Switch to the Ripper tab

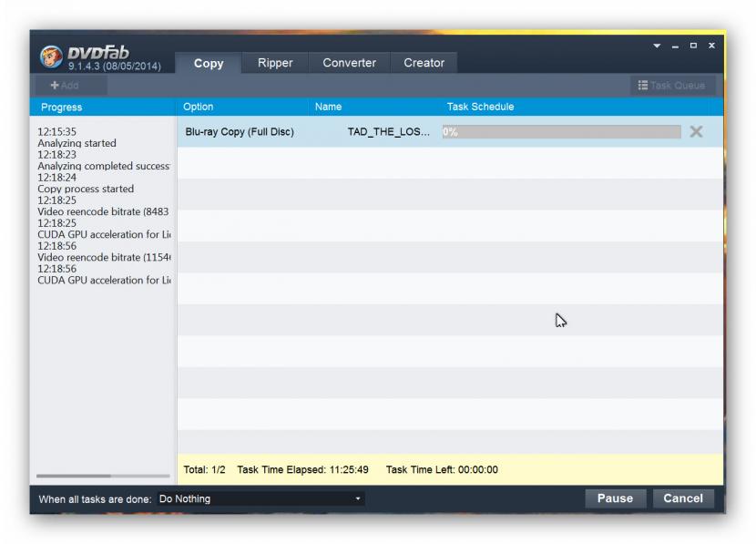[275, 63]
